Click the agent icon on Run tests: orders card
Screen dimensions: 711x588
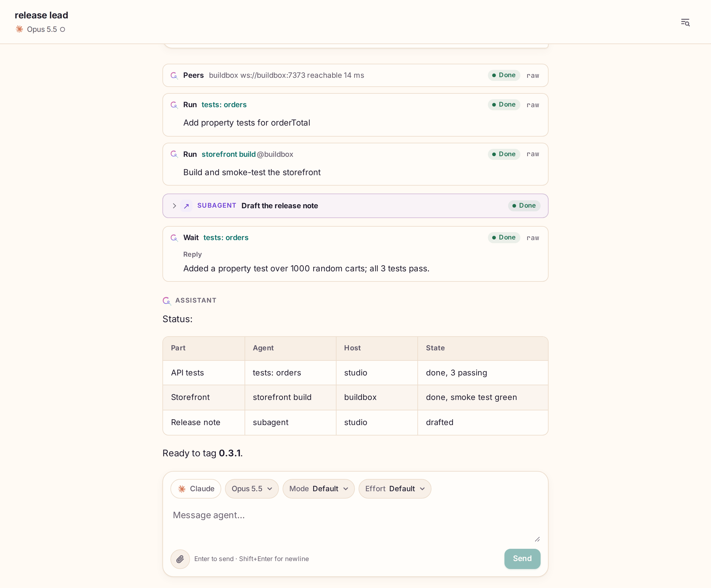coord(174,105)
